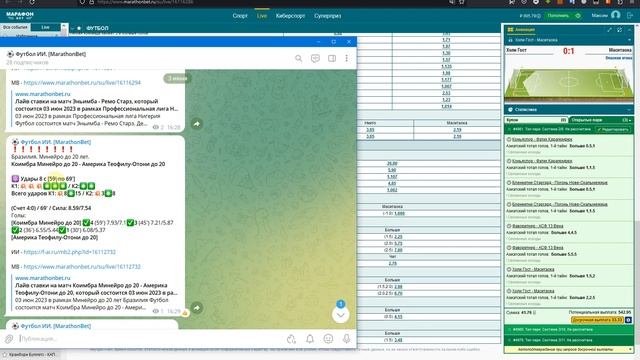The image size is (640, 360).
Task: Forward the Коимбра Минейро message
Action: tap(197, 308)
